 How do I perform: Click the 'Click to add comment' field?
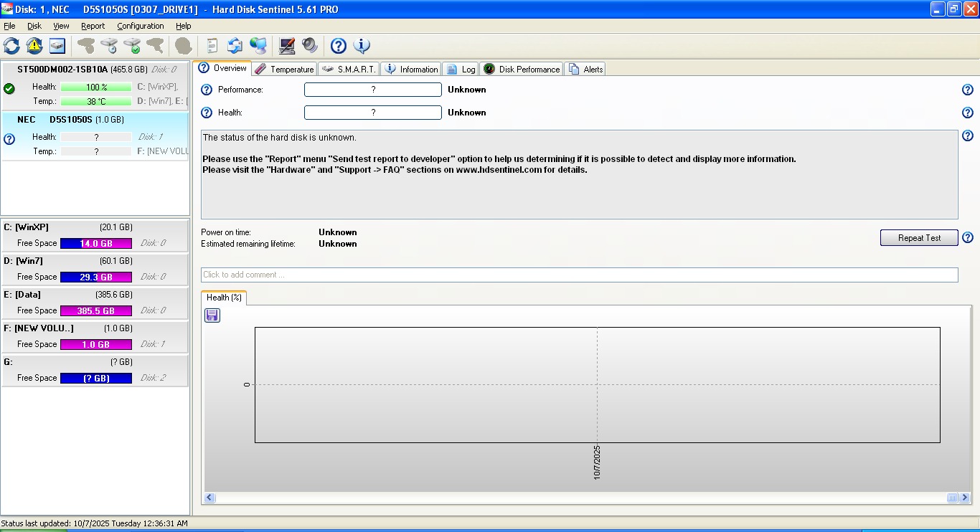tap(579, 275)
